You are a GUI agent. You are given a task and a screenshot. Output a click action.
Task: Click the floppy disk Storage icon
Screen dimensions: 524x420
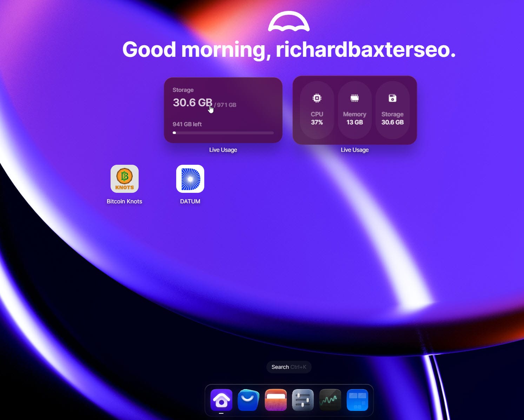click(x=392, y=98)
